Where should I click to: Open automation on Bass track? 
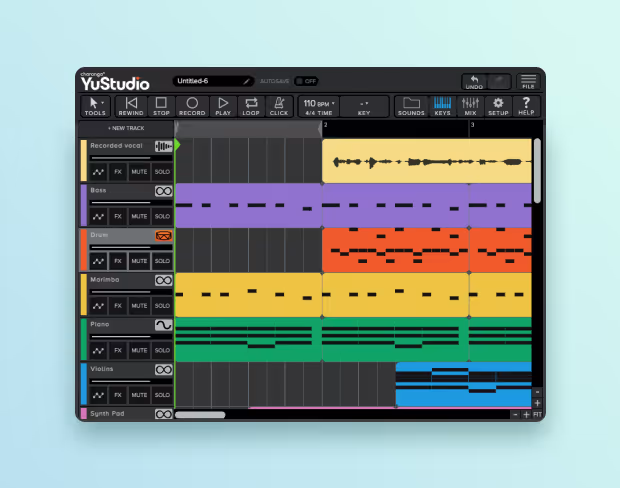click(x=98, y=216)
